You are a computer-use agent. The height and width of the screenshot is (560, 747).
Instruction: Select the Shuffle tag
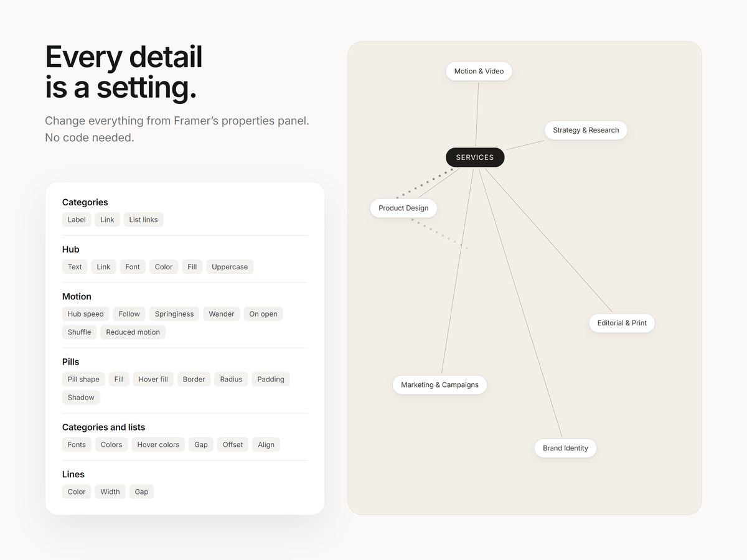tap(80, 332)
